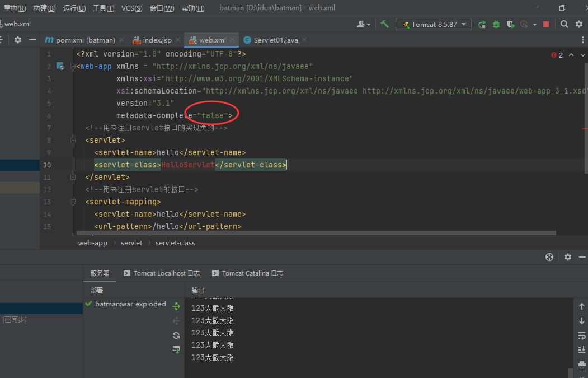
Task: Collapse the servlet-mapping fold marker
Action: point(73,202)
